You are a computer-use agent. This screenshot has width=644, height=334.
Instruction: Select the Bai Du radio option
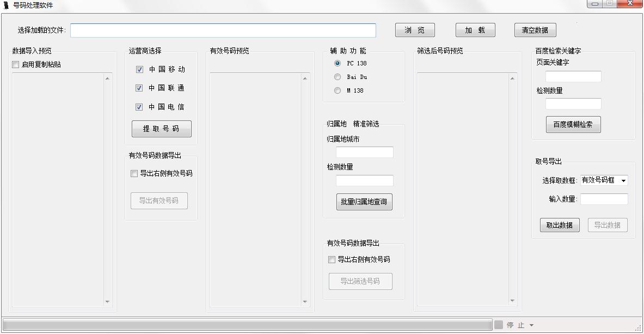click(x=338, y=77)
